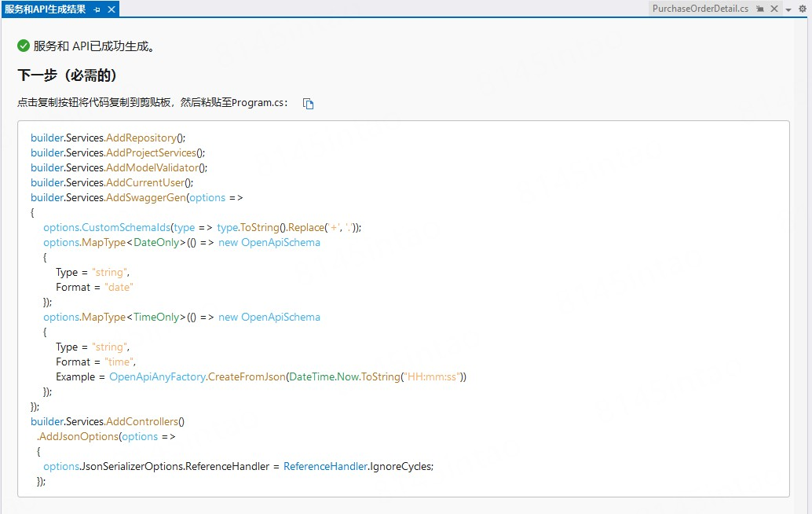Click the AddProjectServices code line
812x514 pixels.
[x=118, y=152]
